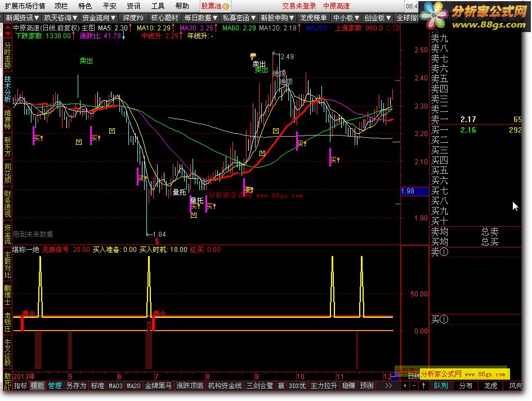Switch to 分布 panel tab
Image resolution: width=532 pixels, height=401 pixels.
[x=466, y=386]
